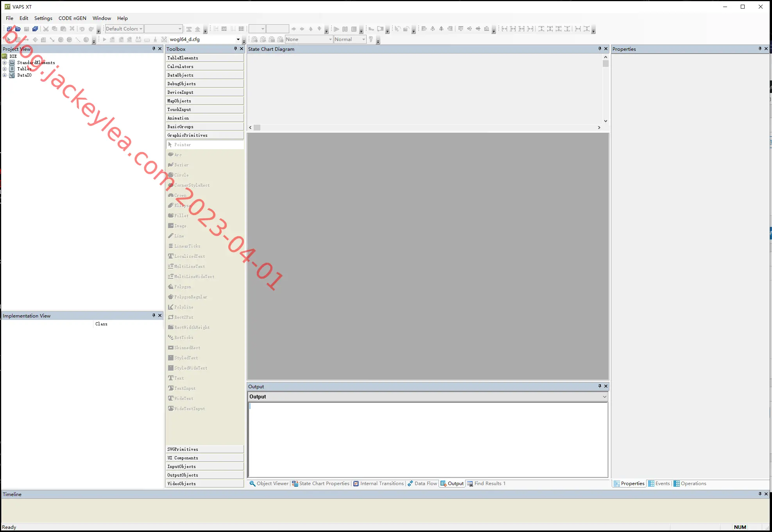Open the CODE nGEN menu
This screenshot has width=772, height=532.
72,18
